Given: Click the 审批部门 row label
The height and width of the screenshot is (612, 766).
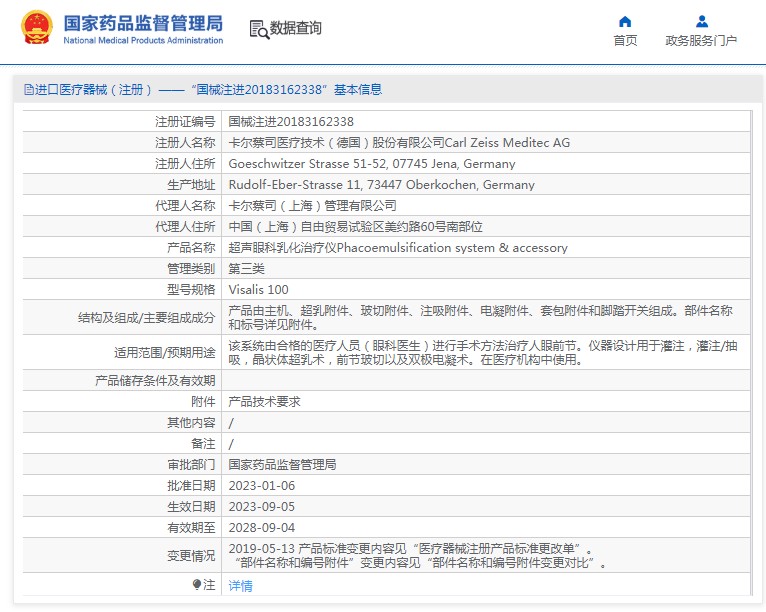Looking at the screenshot, I should tap(191, 464).
